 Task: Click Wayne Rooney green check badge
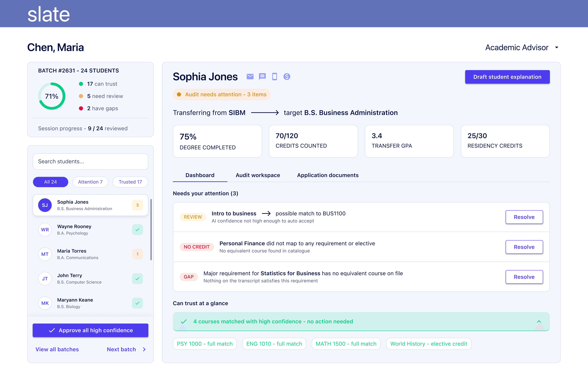click(x=137, y=230)
